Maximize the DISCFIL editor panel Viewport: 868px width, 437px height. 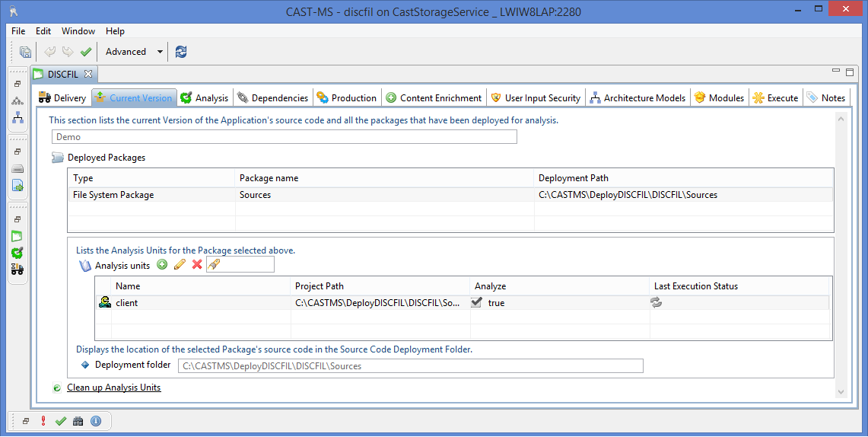848,72
